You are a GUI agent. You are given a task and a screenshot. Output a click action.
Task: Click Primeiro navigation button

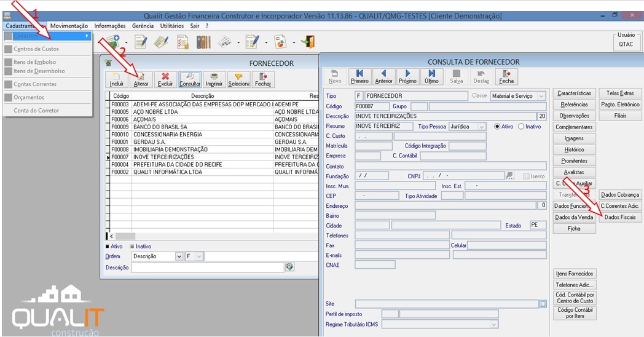pos(359,77)
